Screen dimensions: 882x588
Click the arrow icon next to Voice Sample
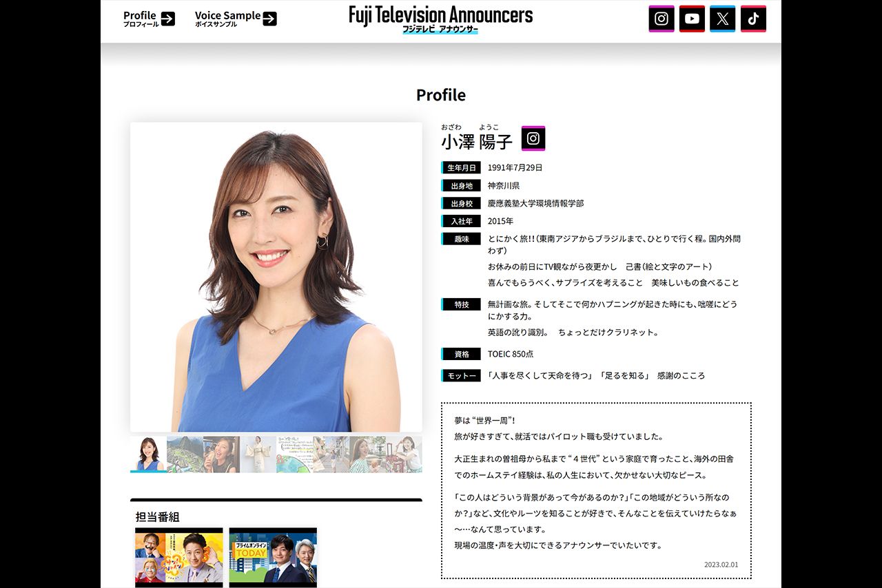pyautogui.click(x=269, y=19)
